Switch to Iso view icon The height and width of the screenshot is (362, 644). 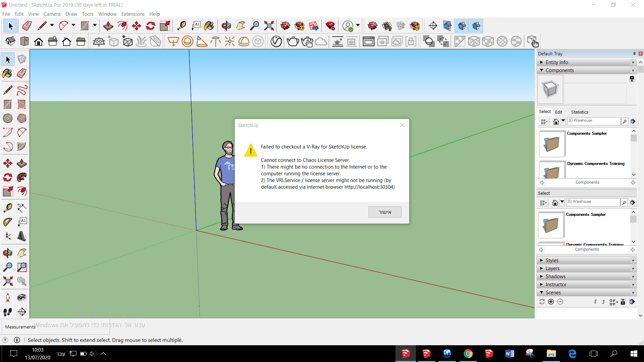click(x=10, y=42)
